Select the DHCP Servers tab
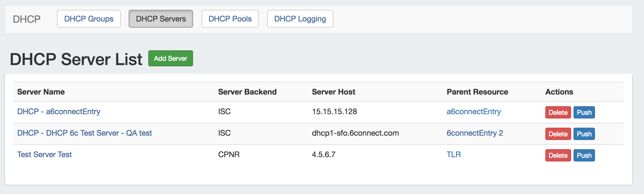This screenshot has width=644, height=194. [161, 19]
